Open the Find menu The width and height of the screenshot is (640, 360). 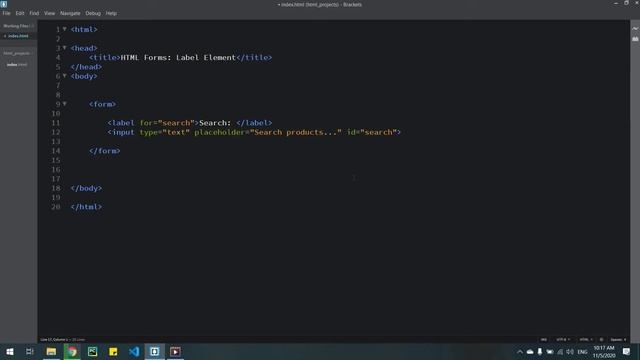[34, 13]
